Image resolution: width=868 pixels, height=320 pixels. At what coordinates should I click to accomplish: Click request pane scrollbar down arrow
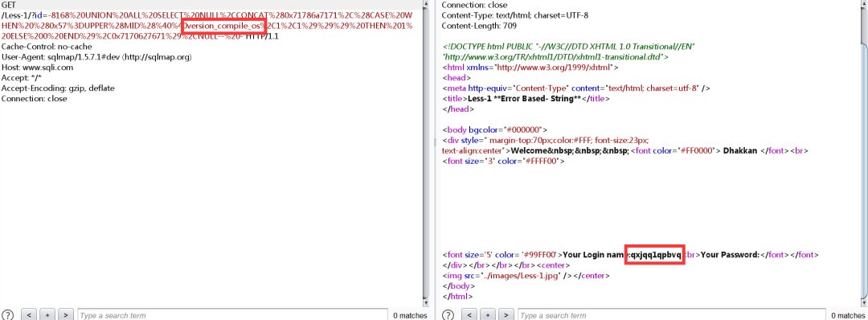click(x=426, y=302)
